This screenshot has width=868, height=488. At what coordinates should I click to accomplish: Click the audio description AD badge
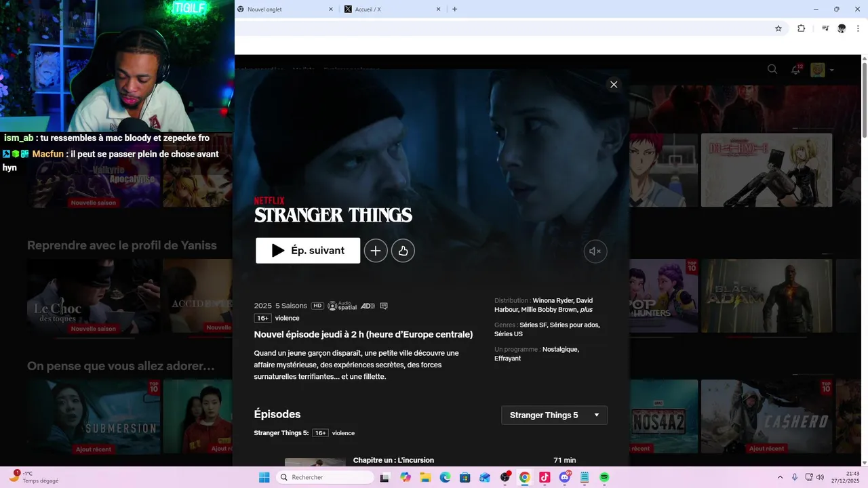(368, 306)
